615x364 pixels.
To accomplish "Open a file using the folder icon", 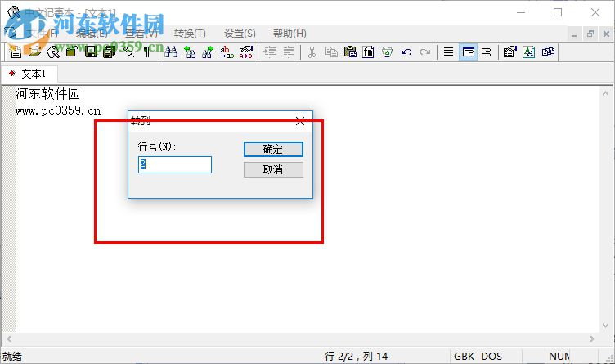I will click(35, 52).
